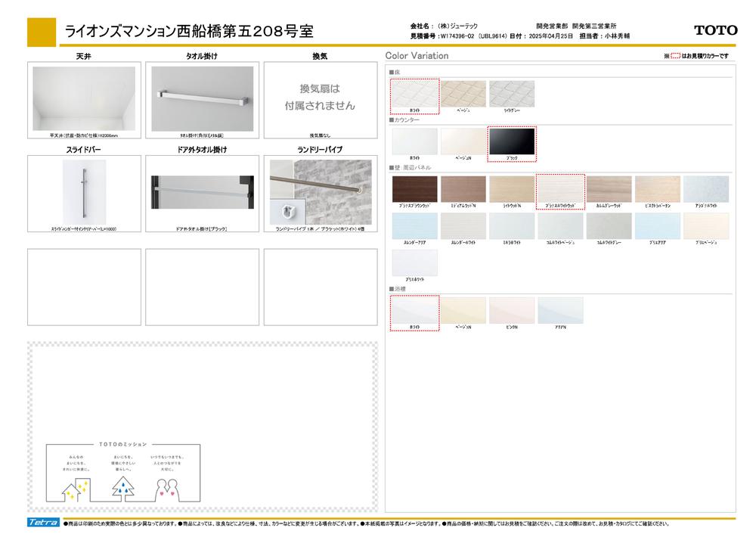The image size is (756, 534).
Task: Click the date 2025年04月25日
Action: click(550, 36)
